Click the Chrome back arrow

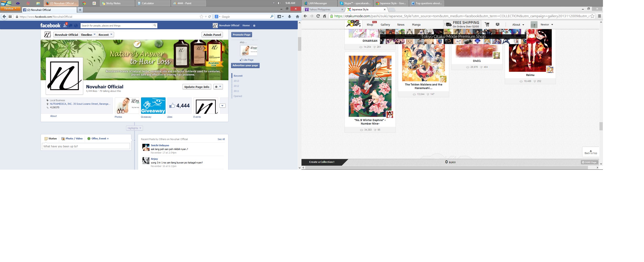[x=305, y=16]
